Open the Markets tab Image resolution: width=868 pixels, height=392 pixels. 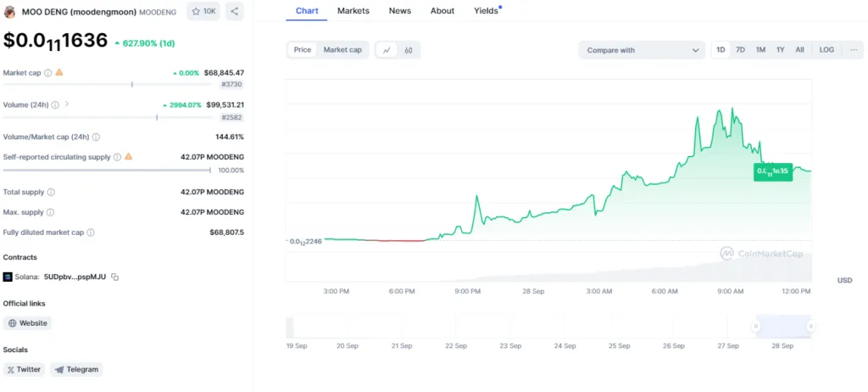click(x=353, y=10)
